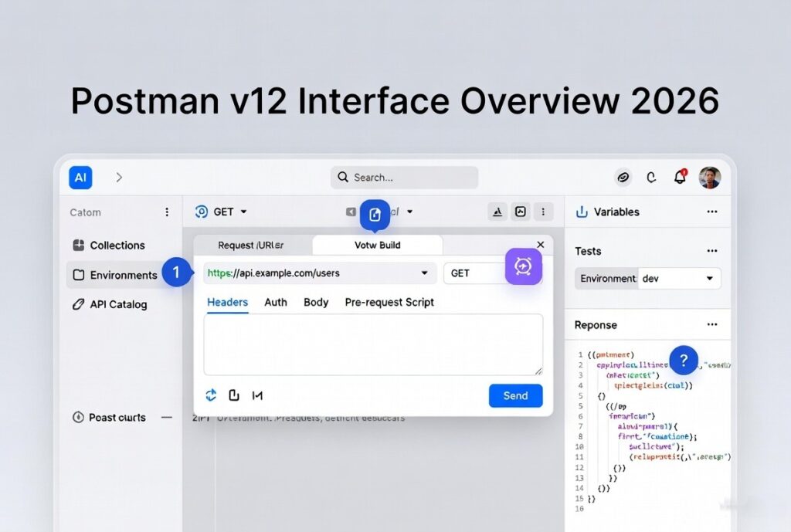The height and width of the screenshot is (532, 791).
Task: Focus the Search field in the top bar
Action: [x=404, y=178]
